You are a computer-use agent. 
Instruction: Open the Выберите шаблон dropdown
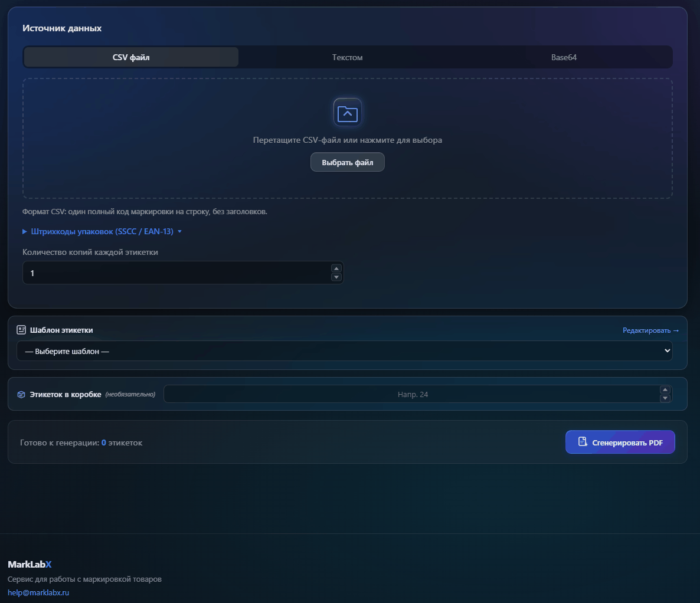(344, 351)
